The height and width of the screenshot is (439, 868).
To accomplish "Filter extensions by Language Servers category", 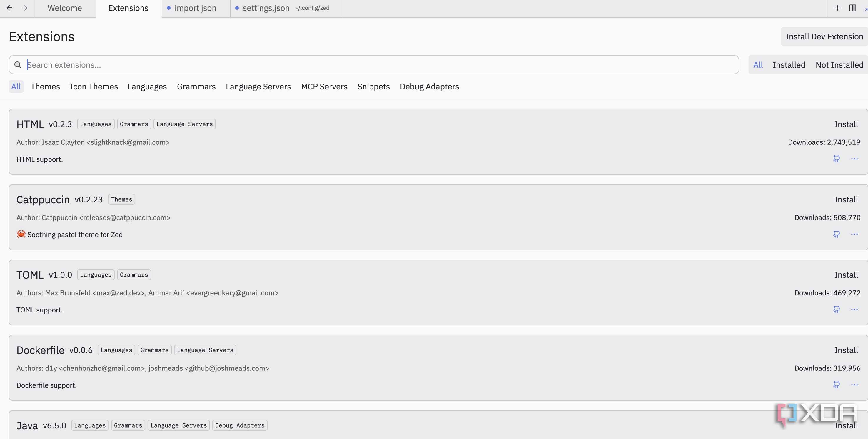I will coord(258,87).
